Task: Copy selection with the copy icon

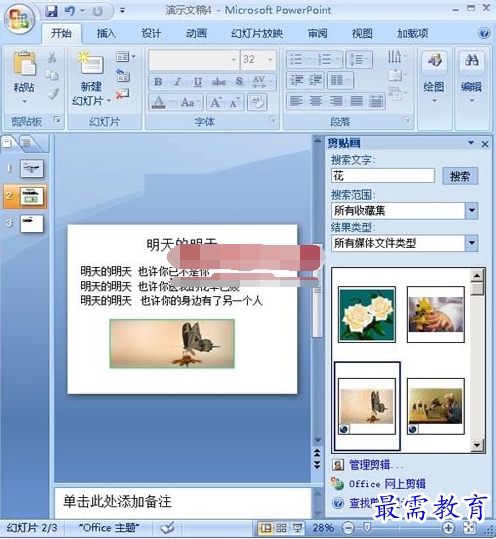Action: (52, 75)
